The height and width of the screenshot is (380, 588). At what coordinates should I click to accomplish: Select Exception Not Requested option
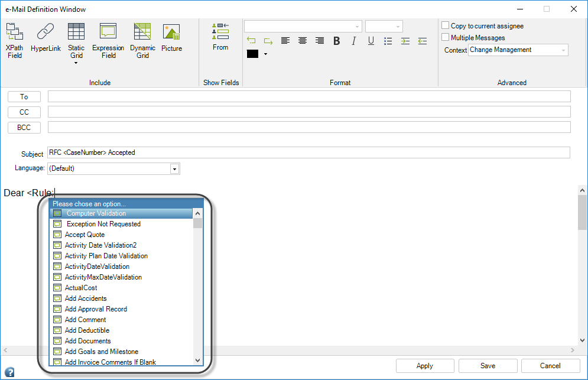[x=121, y=224]
